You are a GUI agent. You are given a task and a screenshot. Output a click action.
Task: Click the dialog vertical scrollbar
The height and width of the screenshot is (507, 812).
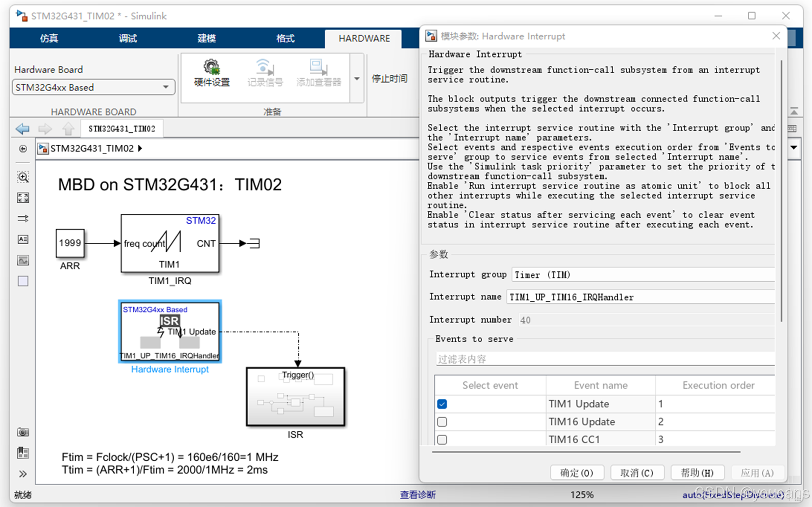781,190
